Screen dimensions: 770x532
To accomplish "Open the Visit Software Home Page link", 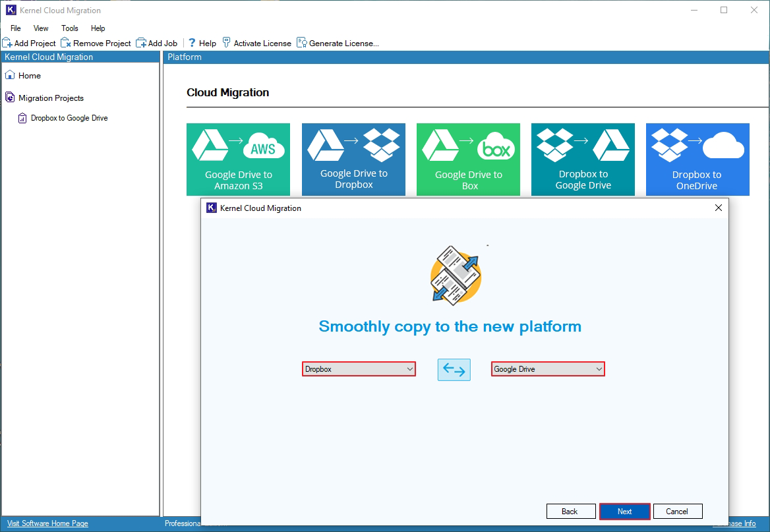I will click(47, 523).
